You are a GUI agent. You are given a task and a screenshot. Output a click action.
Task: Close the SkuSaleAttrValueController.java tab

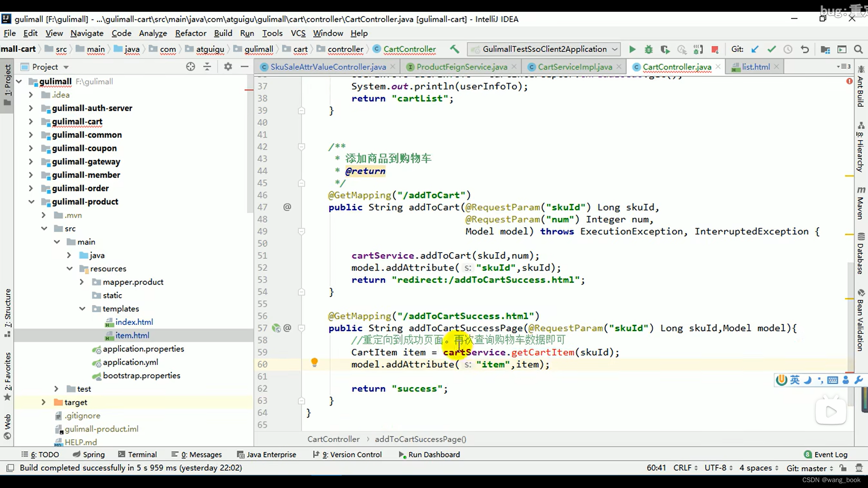[x=392, y=66]
